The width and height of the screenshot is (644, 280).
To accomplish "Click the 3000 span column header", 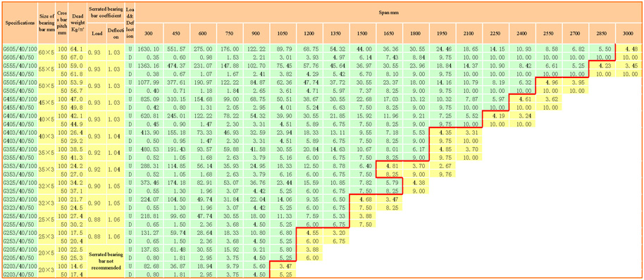I will pyautogui.click(x=628, y=33).
